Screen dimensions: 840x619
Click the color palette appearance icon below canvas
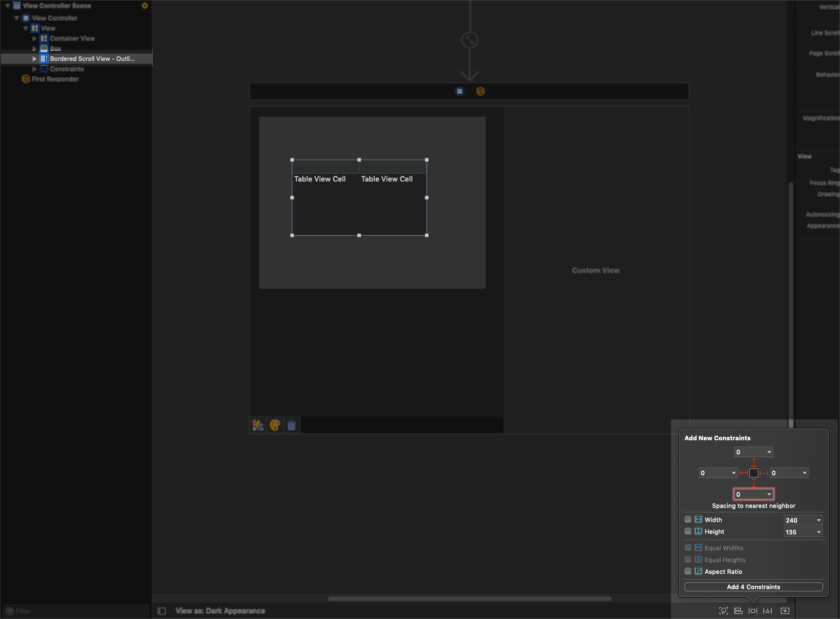point(275,426)
